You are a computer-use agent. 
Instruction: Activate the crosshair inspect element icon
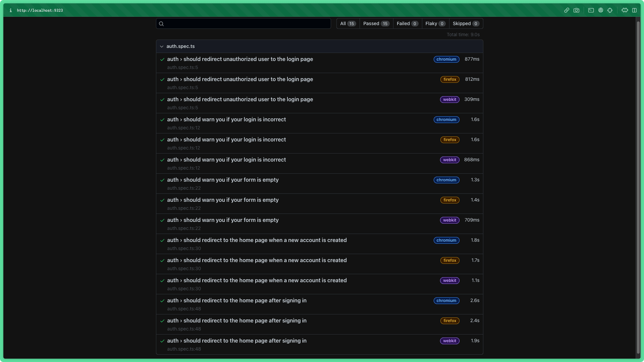(610, 10)
